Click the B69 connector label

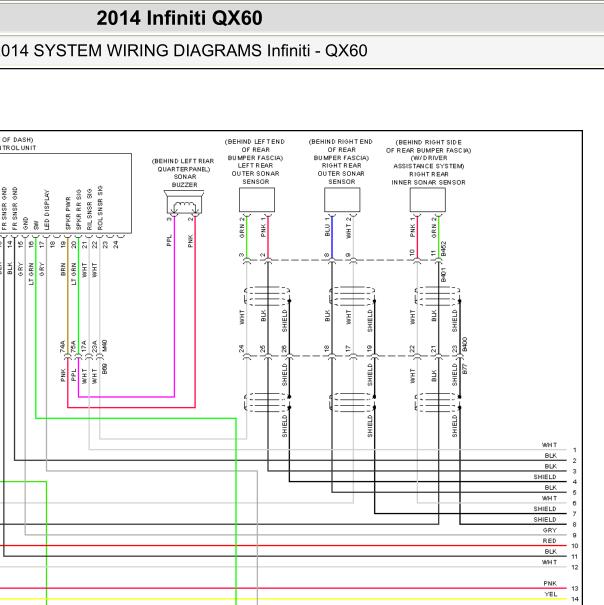[104, 369]
